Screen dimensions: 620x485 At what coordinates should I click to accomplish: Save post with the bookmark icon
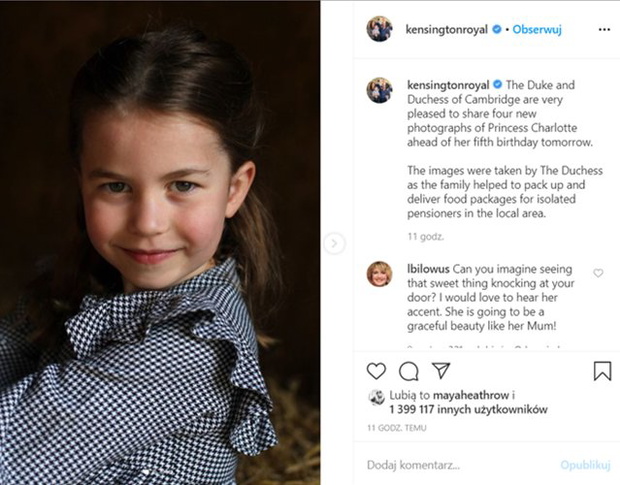coord(602,371)
